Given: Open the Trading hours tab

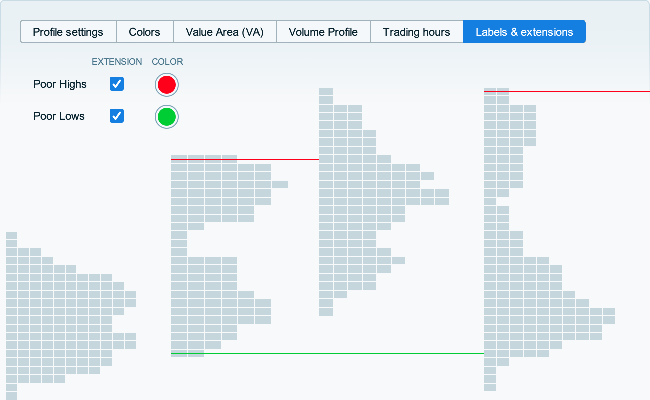Looking at the screenshot, I should [416, 32].
